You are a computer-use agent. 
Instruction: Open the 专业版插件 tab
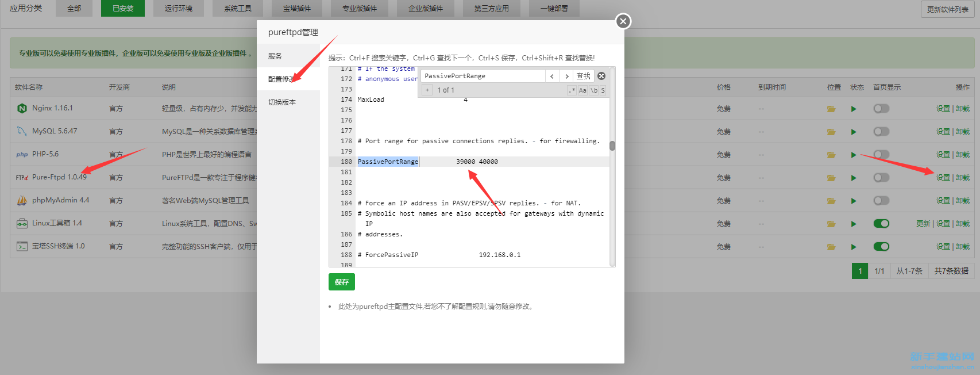tap(360, 8)
